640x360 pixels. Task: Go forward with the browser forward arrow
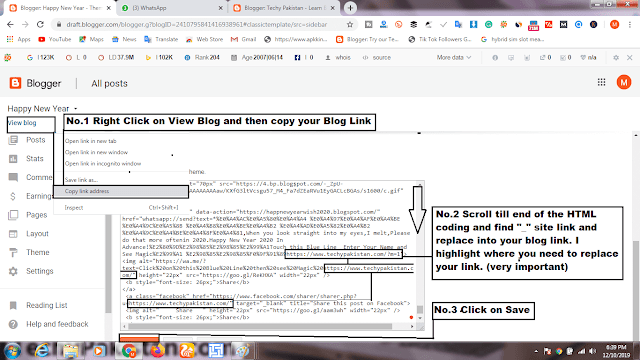[25, 24]
